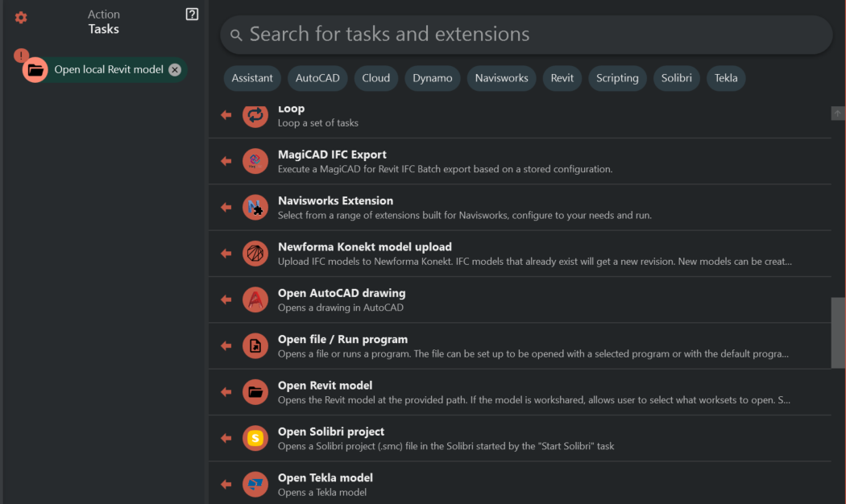Click the Loop task icon
This screenshot has width=846, height=504.
coord(255,115)
